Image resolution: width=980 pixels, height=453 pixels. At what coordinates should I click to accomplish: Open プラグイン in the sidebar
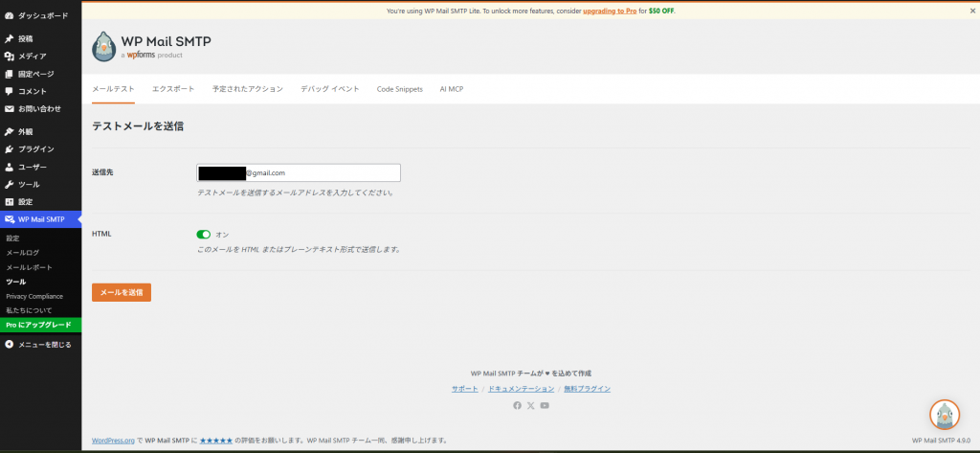(36, 149)
